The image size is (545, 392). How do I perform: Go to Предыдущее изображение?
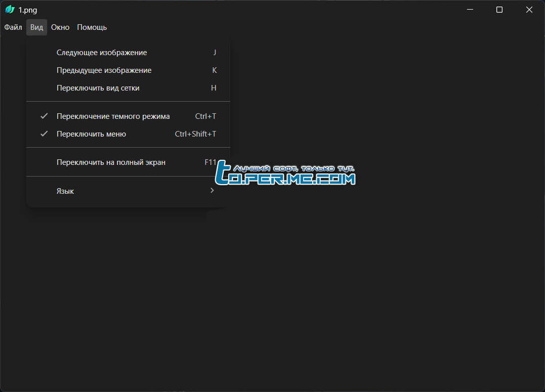[128, 70]
